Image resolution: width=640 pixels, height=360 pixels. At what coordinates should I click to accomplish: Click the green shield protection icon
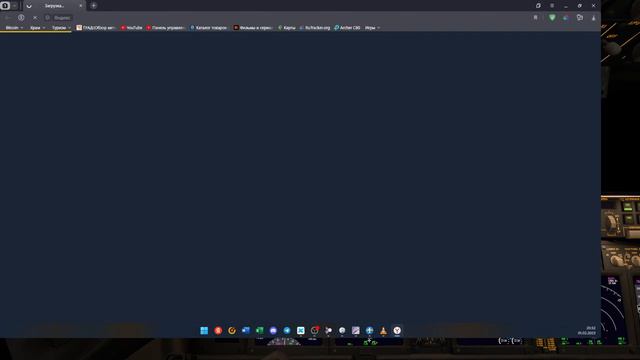coord(552,18)
